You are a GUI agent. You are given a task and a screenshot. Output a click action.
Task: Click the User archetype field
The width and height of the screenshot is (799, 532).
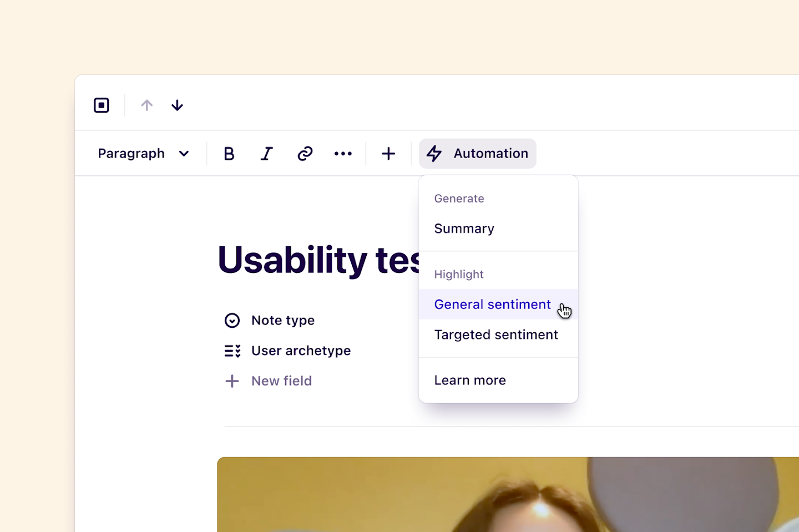point(287,351)
